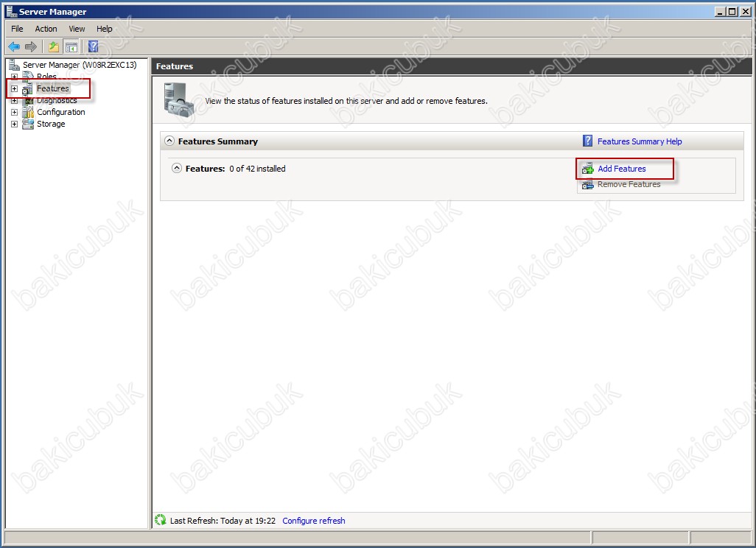Open the File menu
Screen dimensions: 756x548
pyautogui.click(x=17, y=29)
